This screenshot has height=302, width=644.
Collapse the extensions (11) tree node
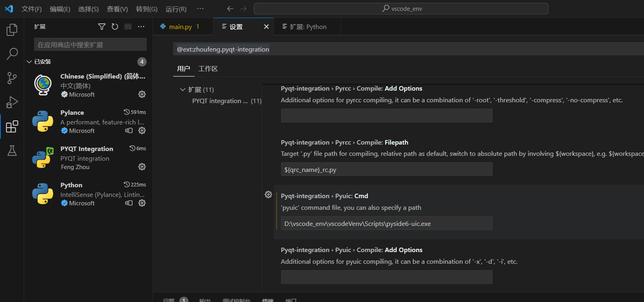183,89
